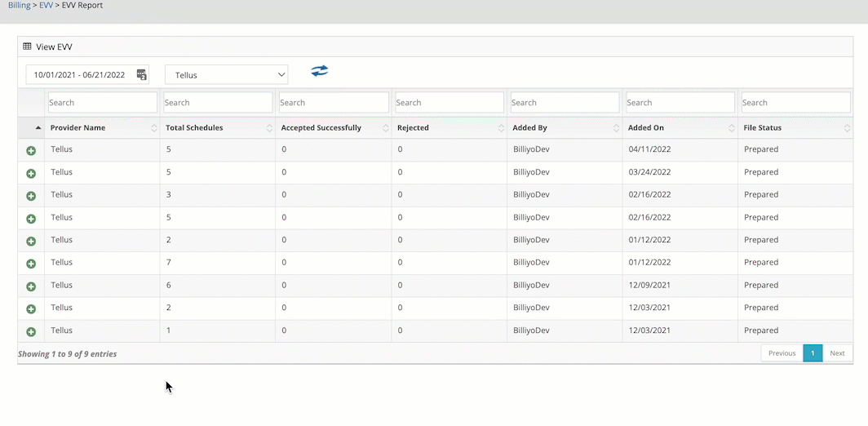Click the Billing breadcrumb link
The height and width of the screenshot is (426, 868).
pyautogui.click(x=19, y=5)
